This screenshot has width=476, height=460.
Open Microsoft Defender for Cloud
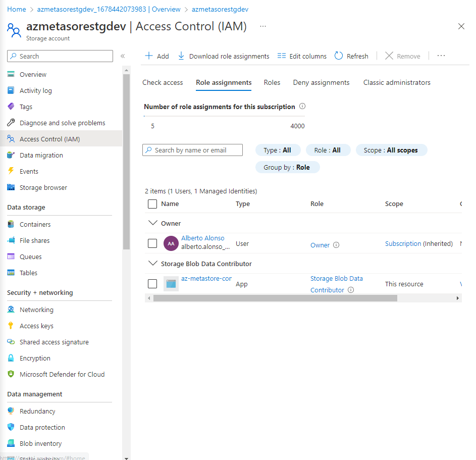[x=62, y=374]
